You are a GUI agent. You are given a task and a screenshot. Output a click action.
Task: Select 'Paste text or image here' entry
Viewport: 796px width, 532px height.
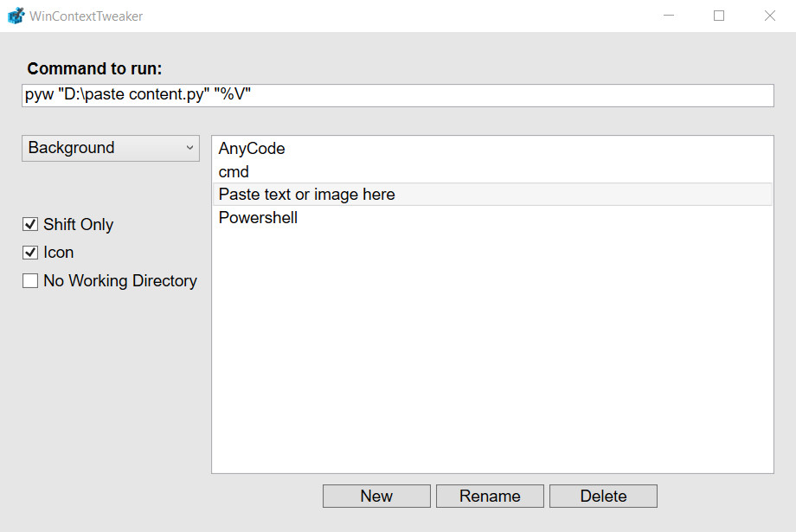coord(492,195)
